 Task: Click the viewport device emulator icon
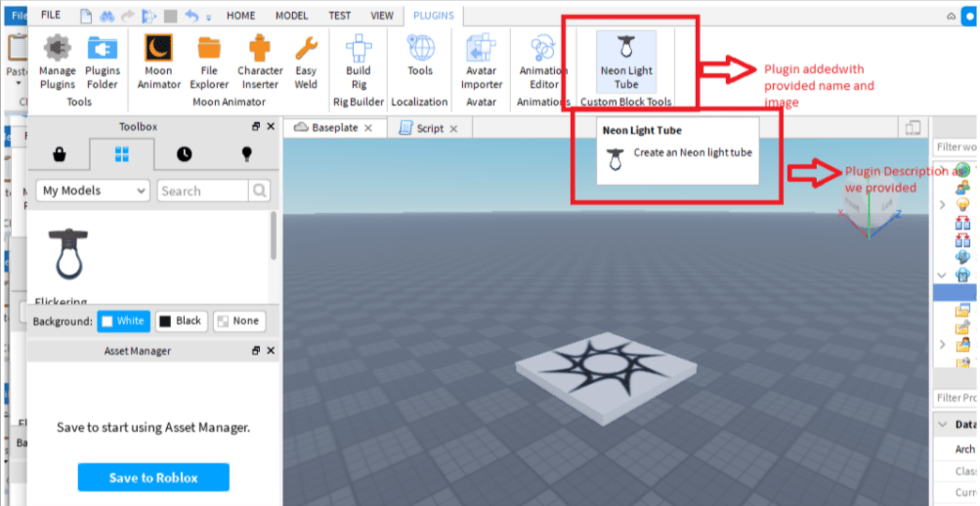pos(913,128)
